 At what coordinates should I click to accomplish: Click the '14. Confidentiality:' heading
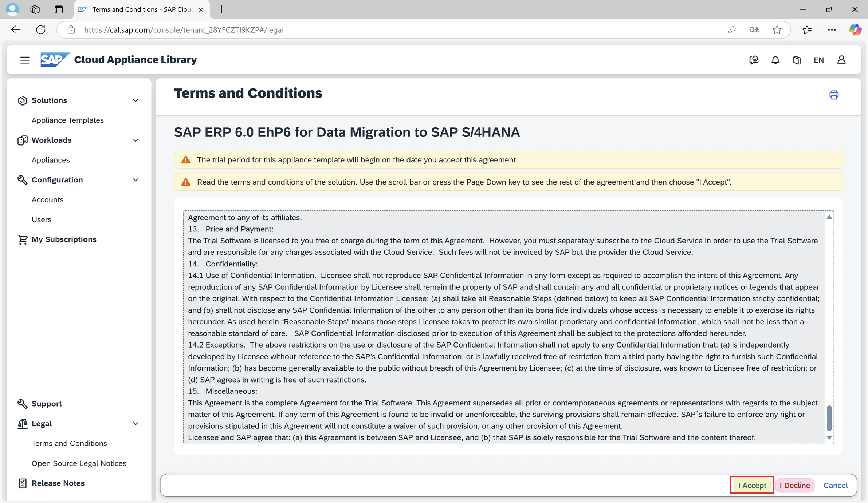pyautogui.click(x=223, y=264)
